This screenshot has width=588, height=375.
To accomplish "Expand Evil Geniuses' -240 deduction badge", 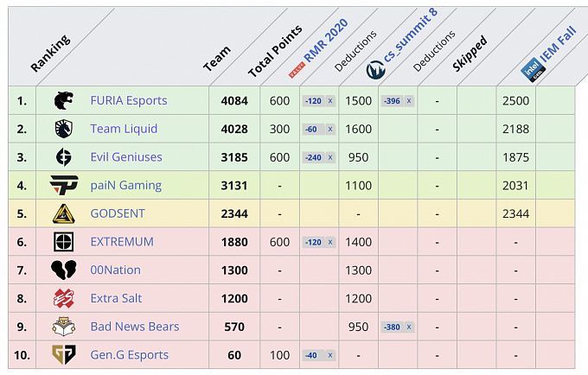I will point(318,157).
